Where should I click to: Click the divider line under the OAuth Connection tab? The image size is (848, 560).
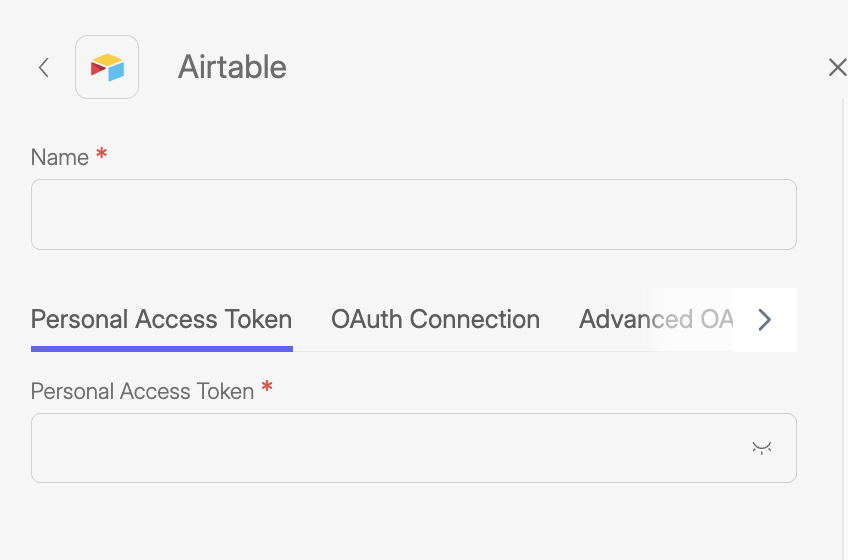(435, 351)
